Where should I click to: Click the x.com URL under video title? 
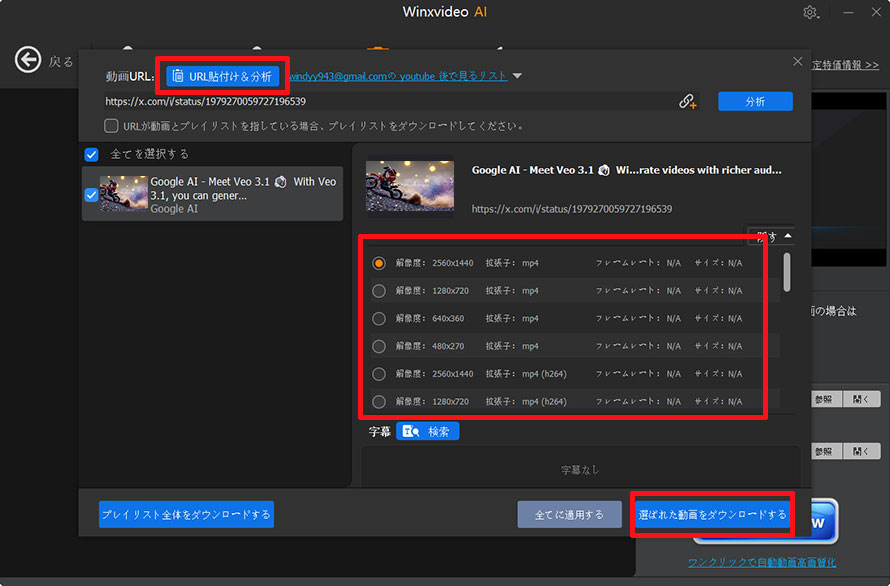[572, 209]
